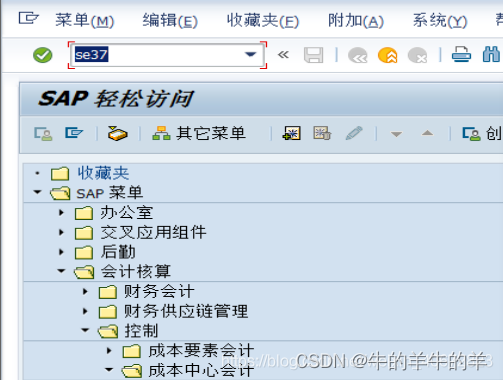Screen dimensions: 503x380
Task: Select the 办公室 tree item
Action: tap(127, 213)
